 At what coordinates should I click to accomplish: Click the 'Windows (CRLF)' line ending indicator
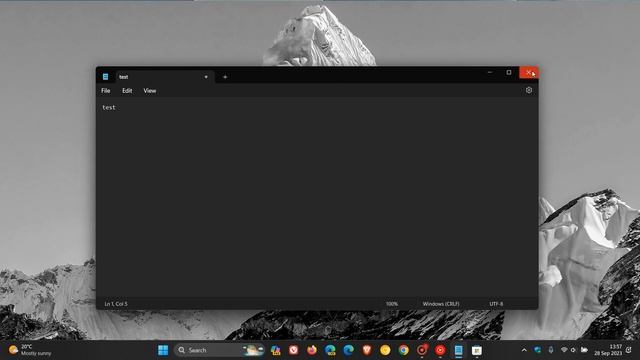pyautogui.click(x=441, y=304)
